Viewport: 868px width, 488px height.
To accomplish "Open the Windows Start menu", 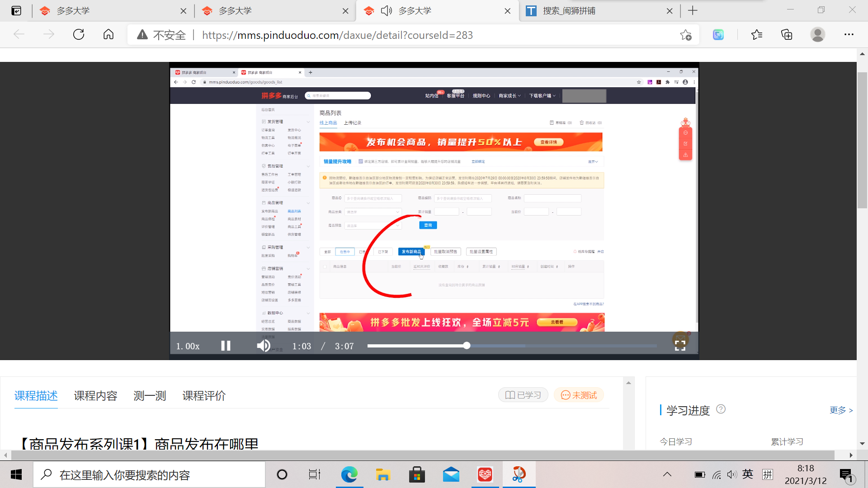I will [16, 475].
